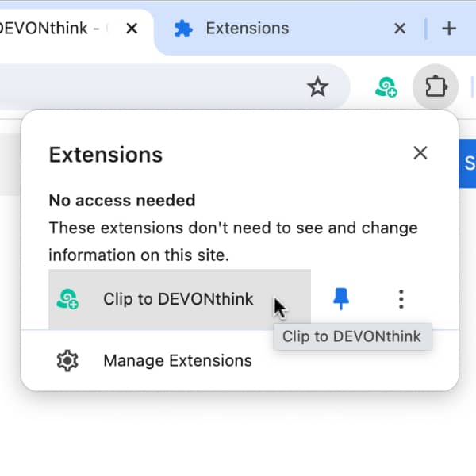Close the DEVONthink browser tab

click(132, 29)
